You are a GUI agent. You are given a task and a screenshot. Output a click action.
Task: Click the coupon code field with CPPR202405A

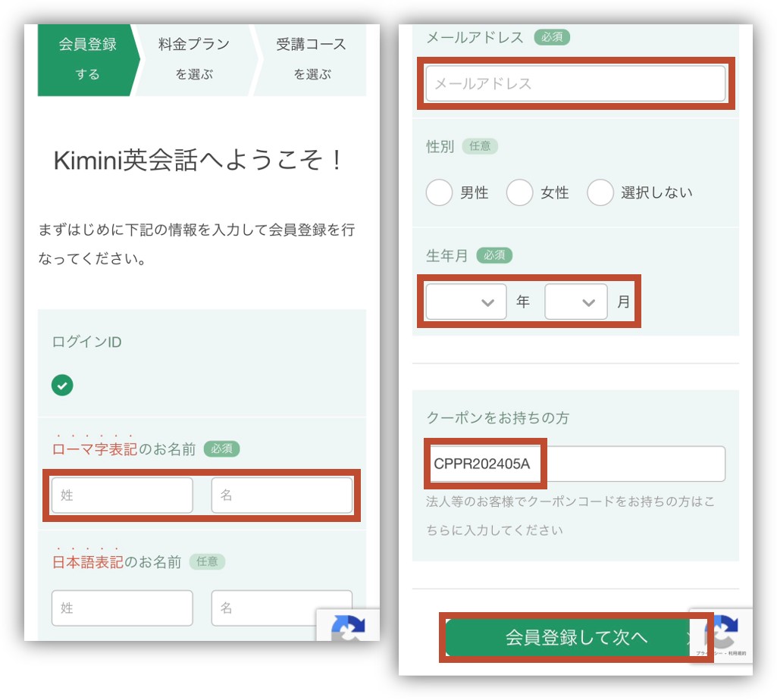[x=575, y=464]
